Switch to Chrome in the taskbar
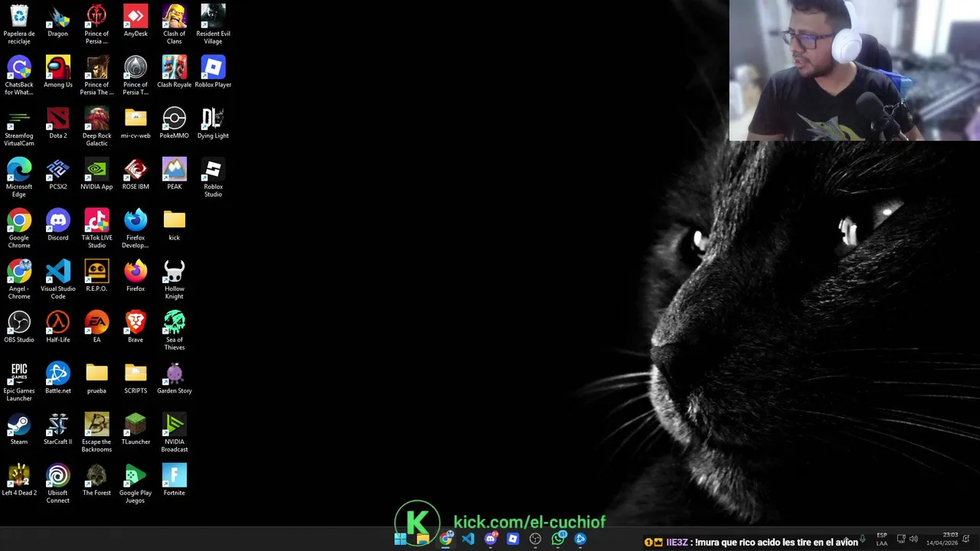Viewport: 980px width, 551px height. [446, 540]
